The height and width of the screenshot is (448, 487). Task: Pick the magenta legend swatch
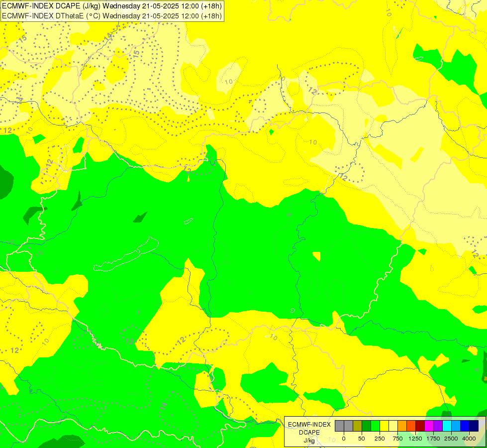pyautogui.click(x=429, y=426)
